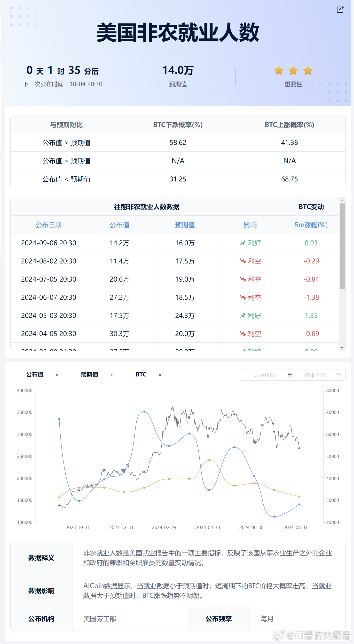Toggle the 公布值 series in chart legend
Image resolution: width=354 pixels, height=644 pixels.
[x=46, y=374]
